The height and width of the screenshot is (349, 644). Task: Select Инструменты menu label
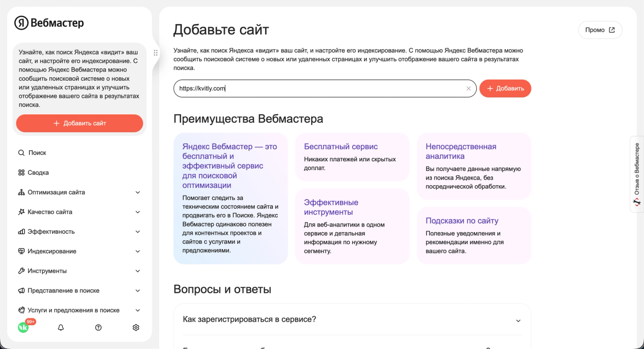pyautogui.click(x=47, y=271)
